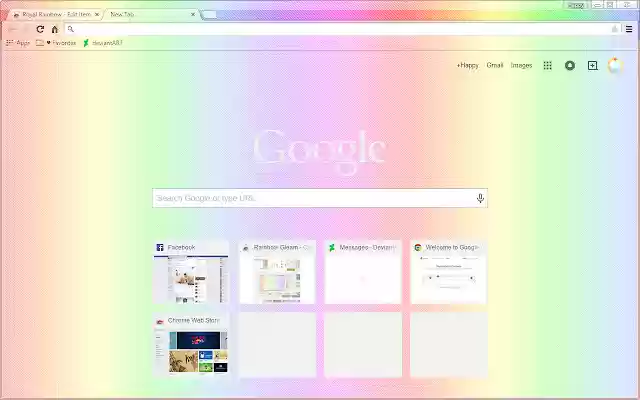
Task: Open the Images link
Action: pos(521,65)
